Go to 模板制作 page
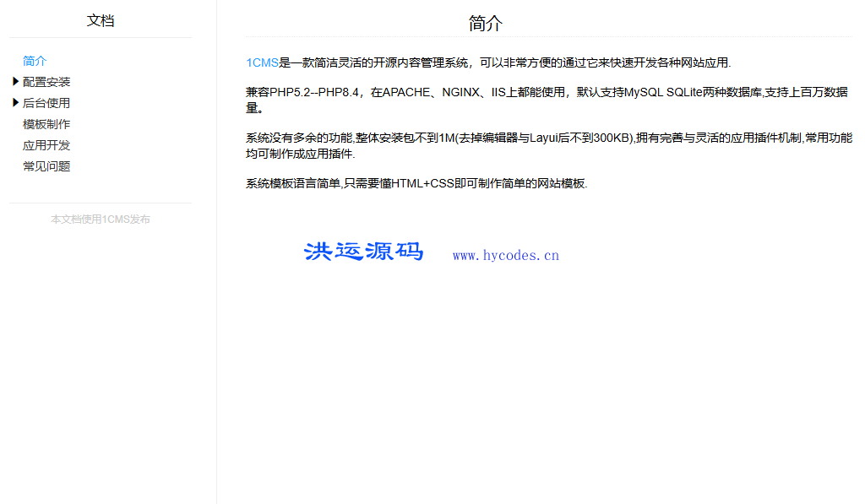 [46, 124]
